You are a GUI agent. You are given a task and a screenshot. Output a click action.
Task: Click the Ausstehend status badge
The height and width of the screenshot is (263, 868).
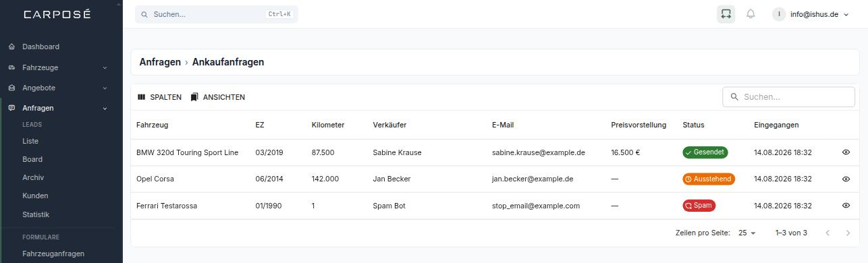tap(709, 179)
